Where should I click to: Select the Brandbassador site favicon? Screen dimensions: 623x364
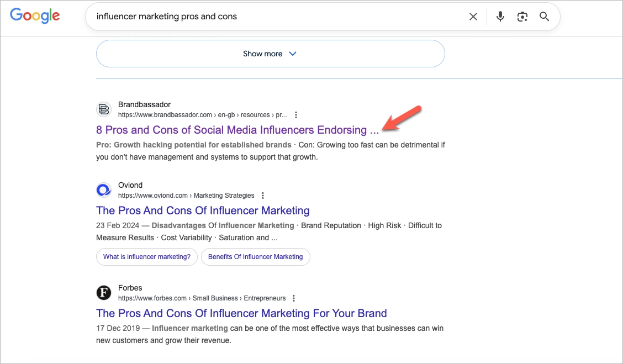pos(104,109)
